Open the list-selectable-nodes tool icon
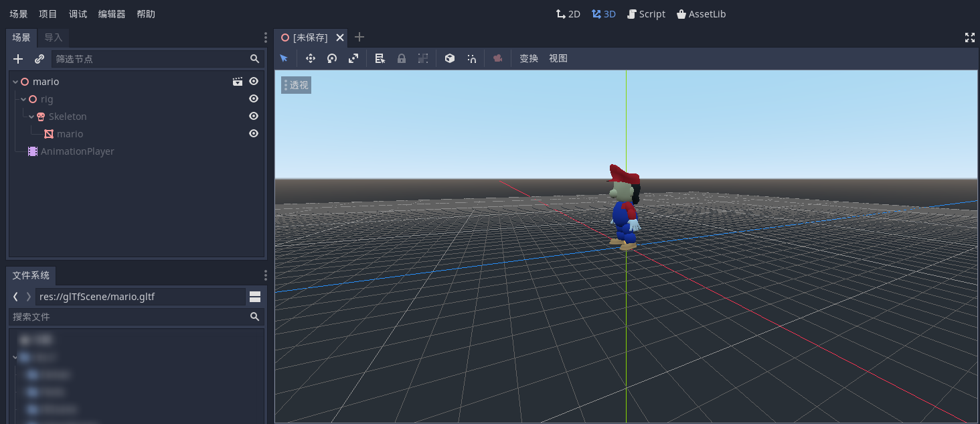Viewport: 980px width, 424px height. (380, 58)
